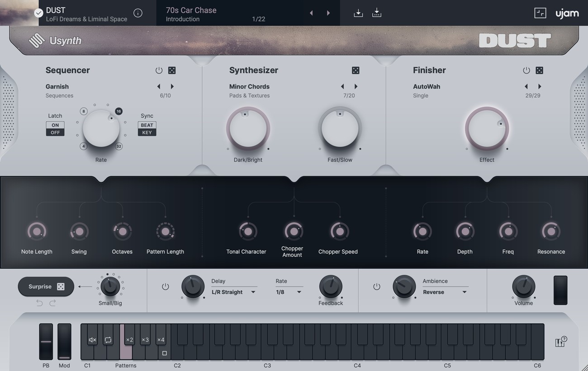Power off the Finisher section
Viewport: 588px width, 371px height.
click(x=526, y=70)
